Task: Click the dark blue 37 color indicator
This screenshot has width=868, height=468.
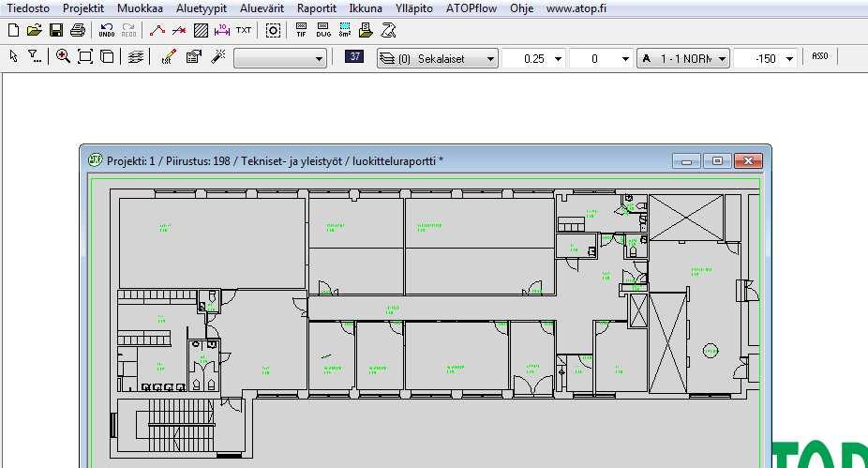Action: [354, 56]
